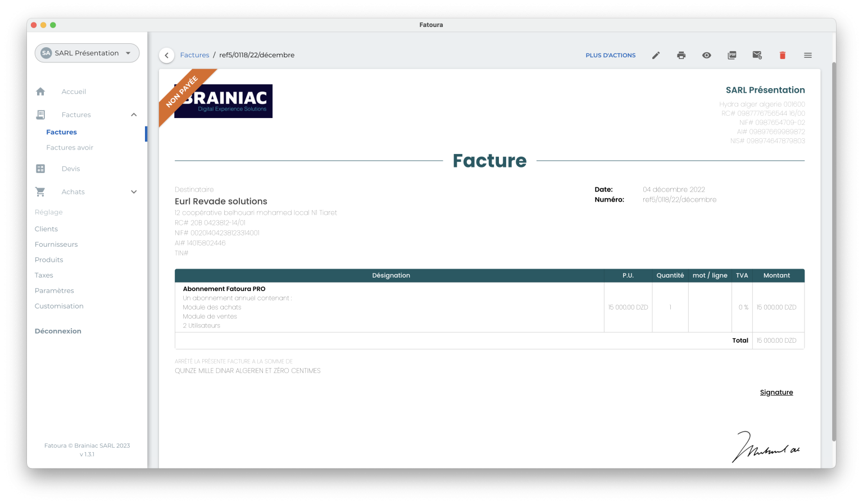Click PLUS D'ACTIONS button

[610, 55]
